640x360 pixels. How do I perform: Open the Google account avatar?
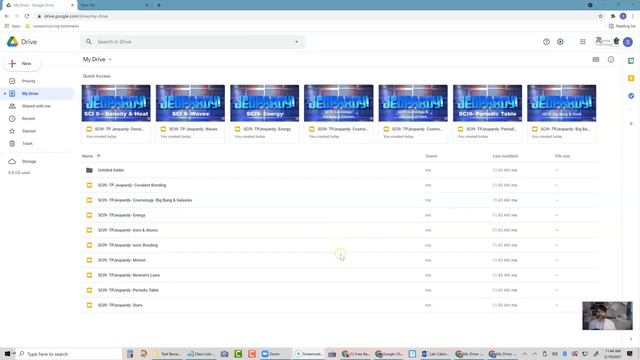coord(628,42)
